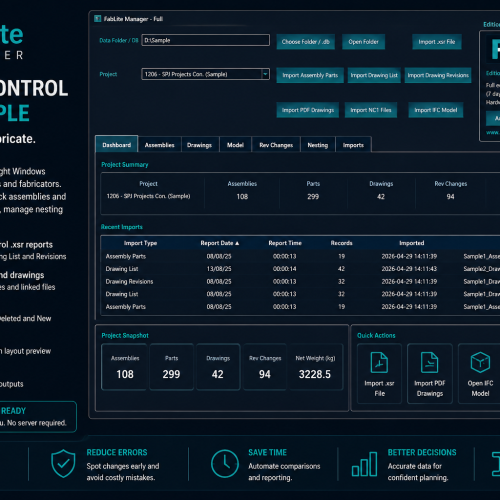Click the REDUCE ERRORS heading text
Viewport: 500px width, 500px height.
(117, 452)
